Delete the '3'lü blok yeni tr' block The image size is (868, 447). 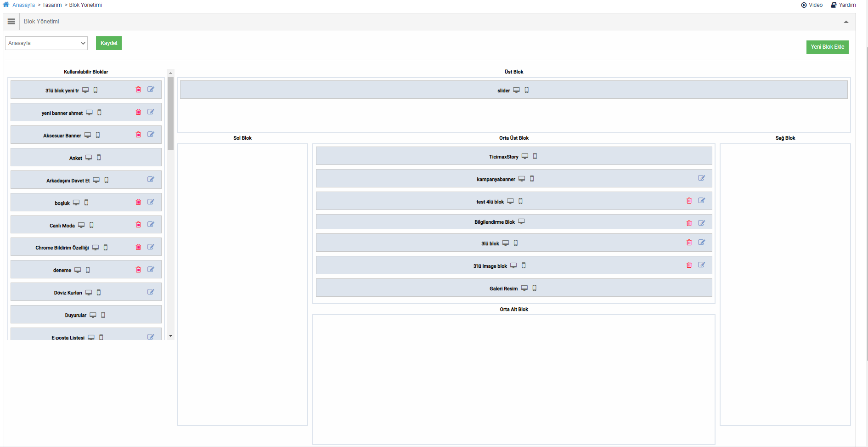pyautogui.click(x=138, y=90)
